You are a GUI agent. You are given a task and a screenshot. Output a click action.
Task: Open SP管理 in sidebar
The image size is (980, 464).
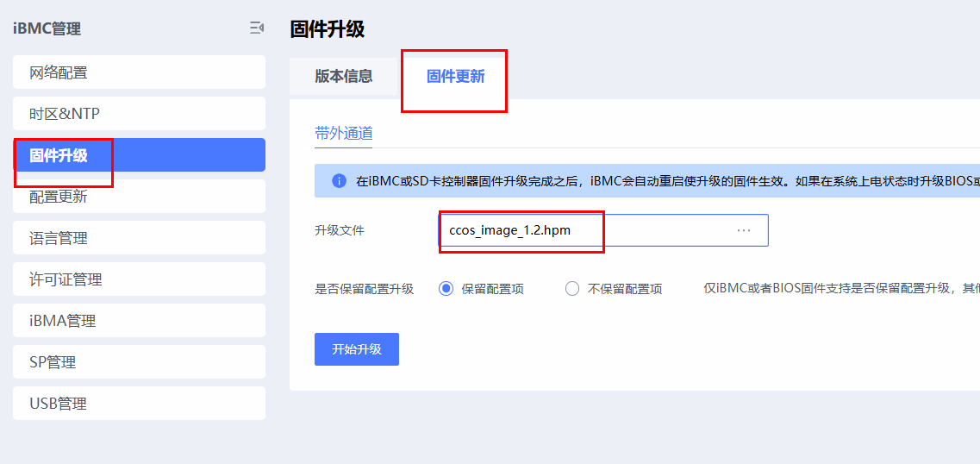tap(139, 362)
